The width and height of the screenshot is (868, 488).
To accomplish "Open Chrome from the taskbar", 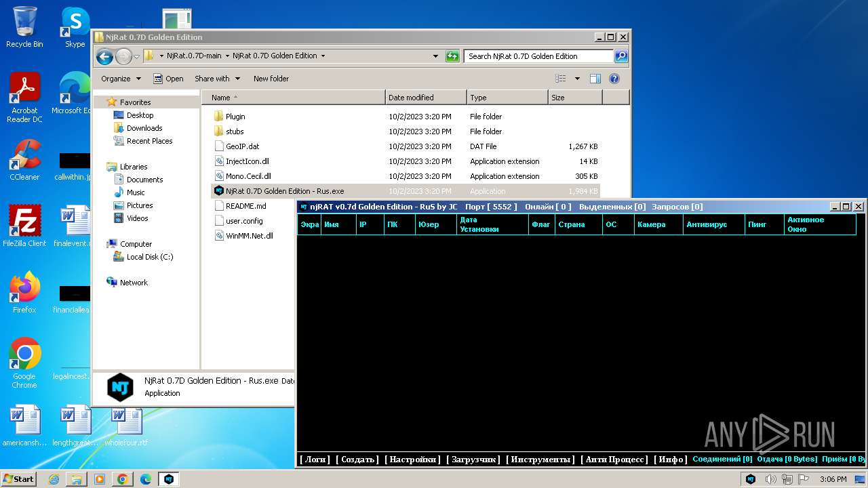I will click(x=123, y=479).
